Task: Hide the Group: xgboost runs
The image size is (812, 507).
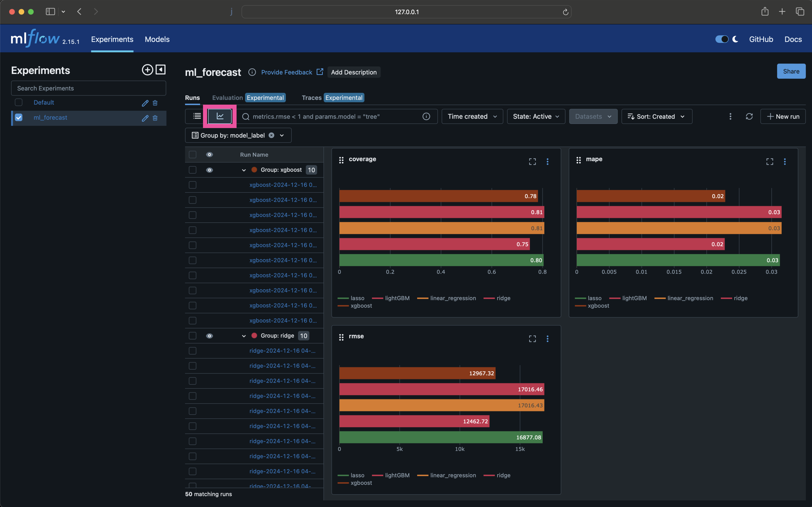Action: point(209,170)
